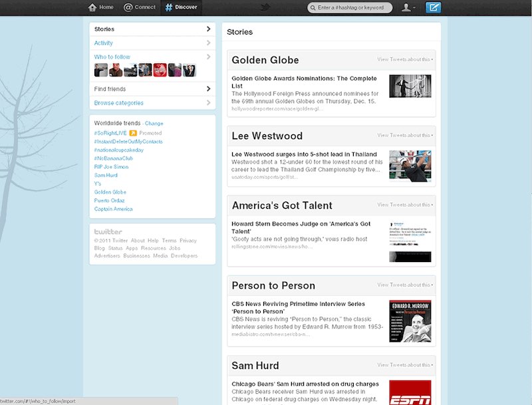Open Sam Hurd trend link
Screen dimensions: 532x405
(x=106, y=176)
